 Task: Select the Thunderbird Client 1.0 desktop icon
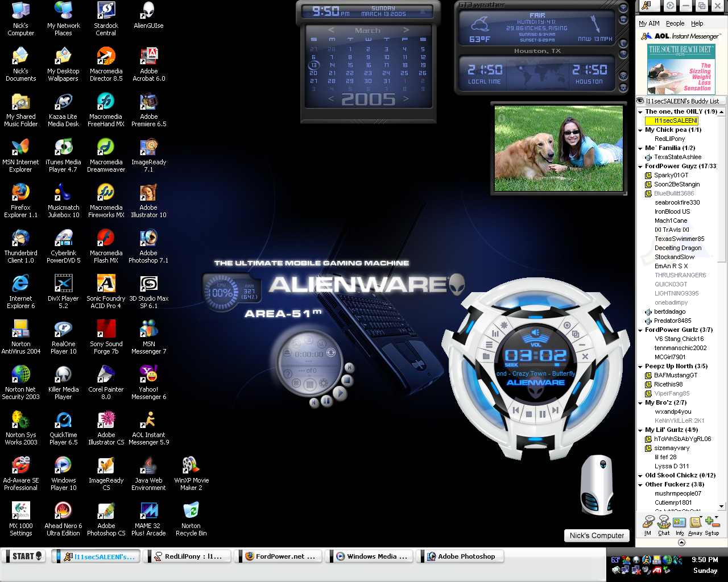pos(21,246)
